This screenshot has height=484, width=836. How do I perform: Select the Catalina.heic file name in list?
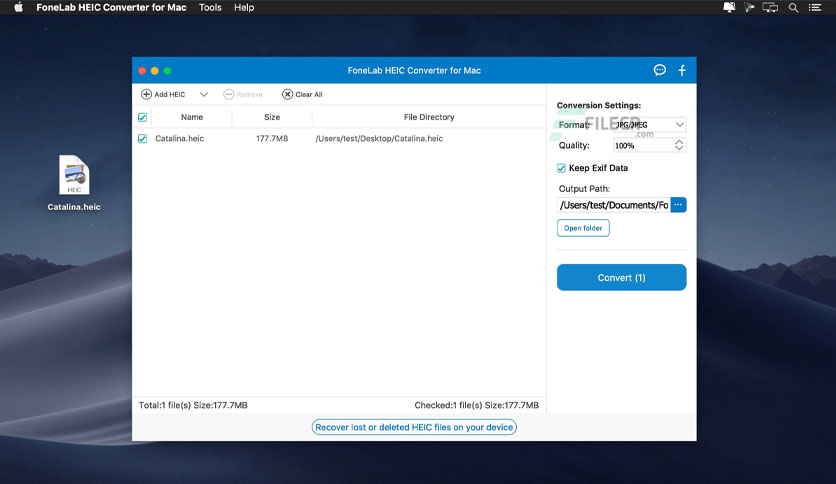point(180,139)
